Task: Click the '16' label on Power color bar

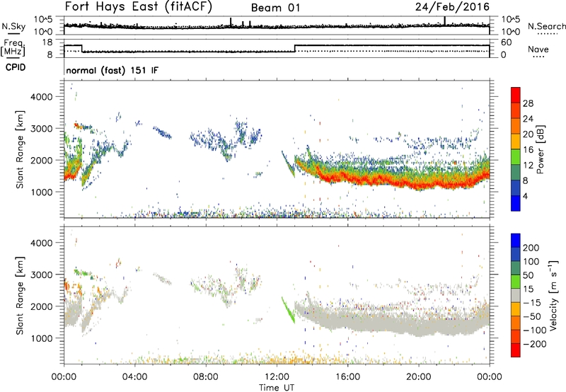Action: point(528,149)
